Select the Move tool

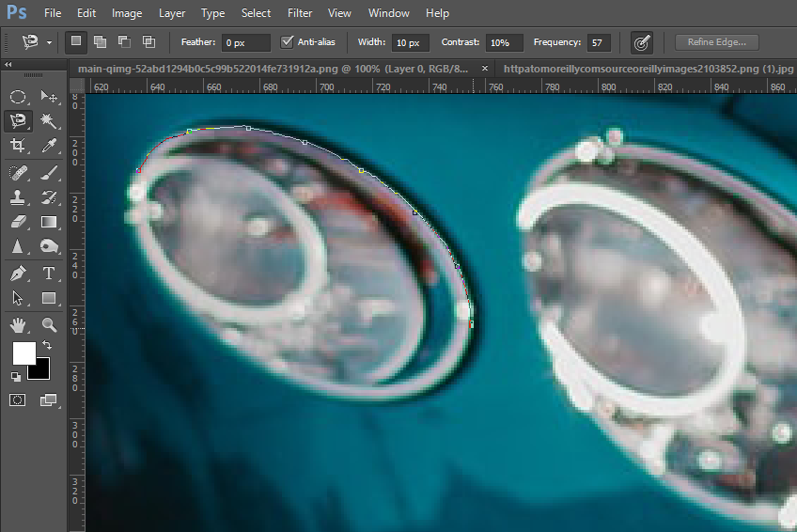coord(49,97)
